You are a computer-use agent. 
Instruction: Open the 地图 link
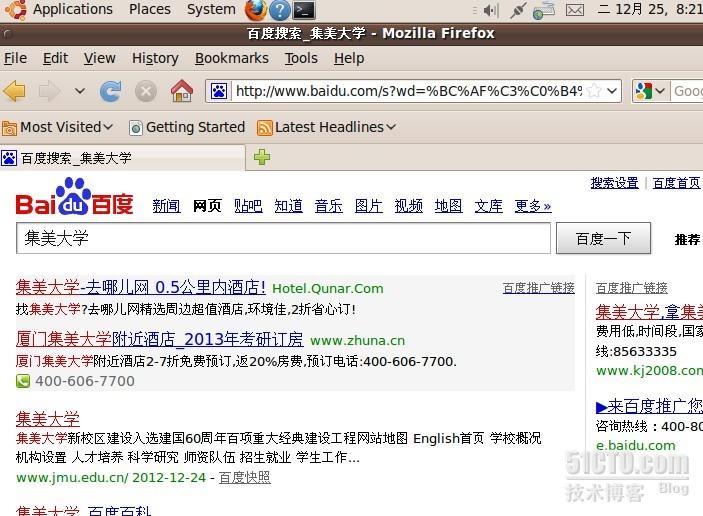448,206
